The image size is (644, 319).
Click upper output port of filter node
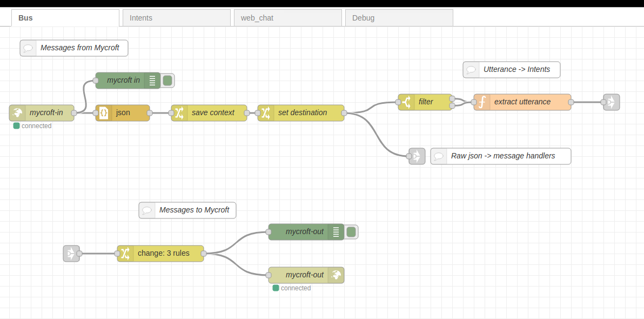[452, 98]
